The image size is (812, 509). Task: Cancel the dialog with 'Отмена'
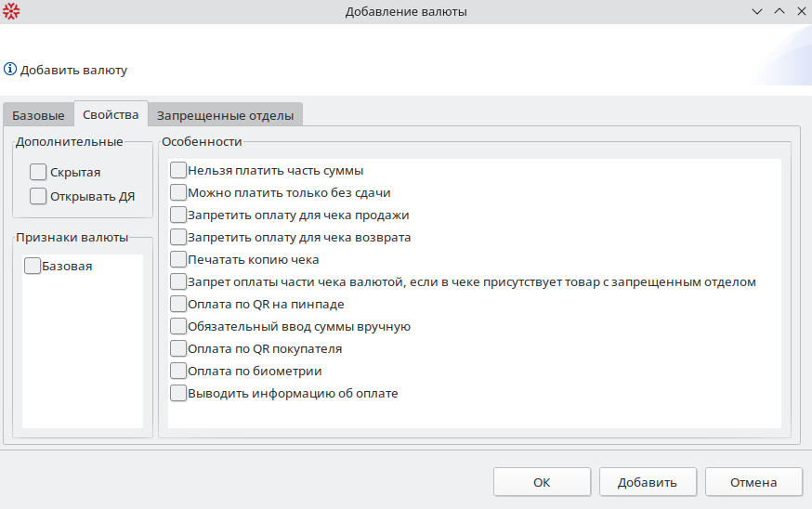(x=753, y=483)
